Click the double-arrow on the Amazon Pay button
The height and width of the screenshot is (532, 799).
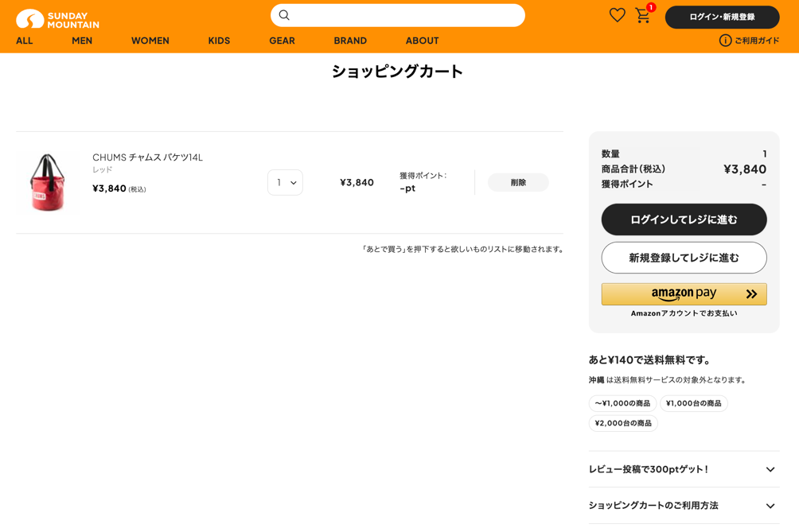749,293
